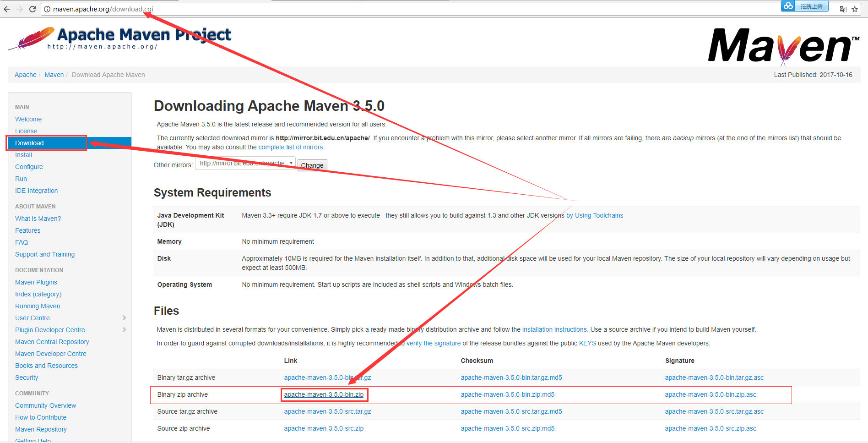Viewport: 868px width, 443px height.
Task: Open apache-maven-3.5.0-src.tar.gz.asc signature
Action: 714,411
